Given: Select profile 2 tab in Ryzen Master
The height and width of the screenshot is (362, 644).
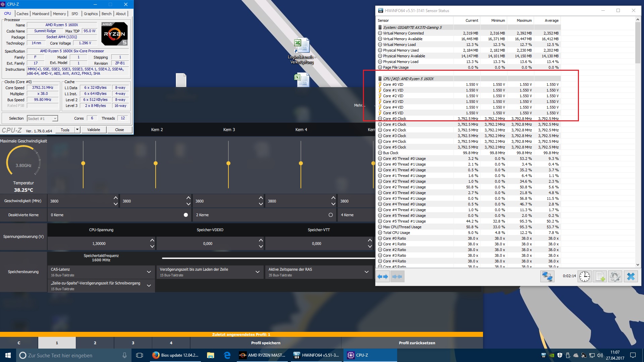Looking at the screenshot, I should [95, 343].
